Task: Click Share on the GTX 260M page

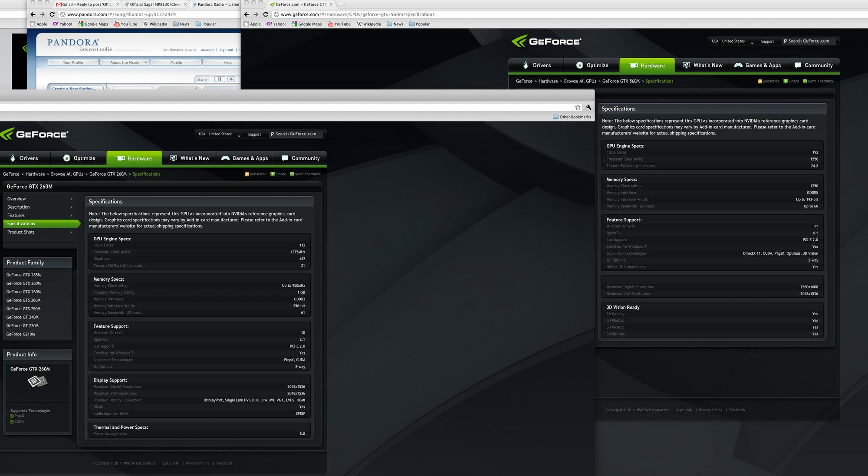Action: (278, 174)
